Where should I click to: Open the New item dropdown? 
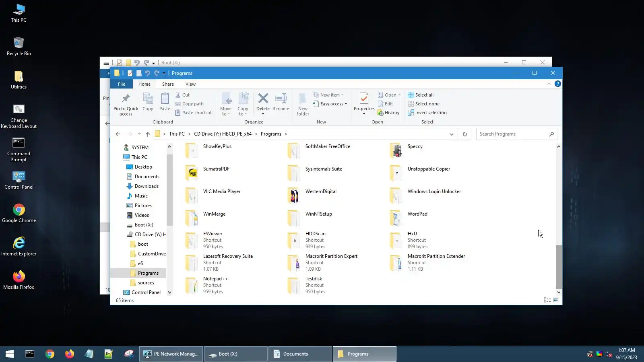(328, 95)
